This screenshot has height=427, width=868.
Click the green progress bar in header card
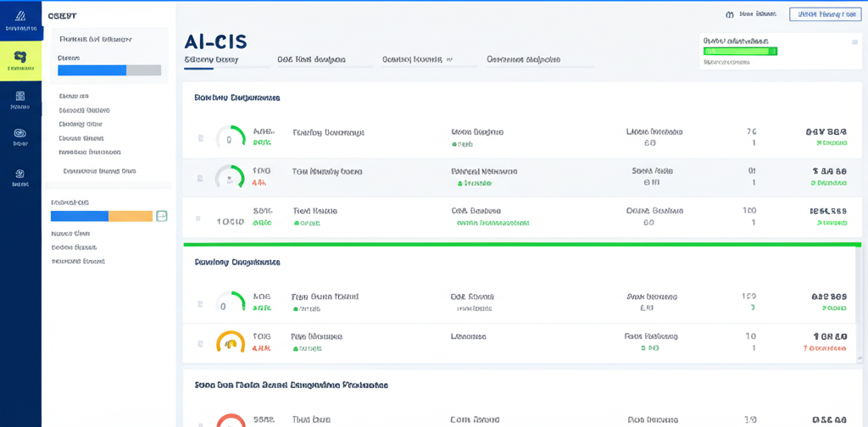point(740,51)
